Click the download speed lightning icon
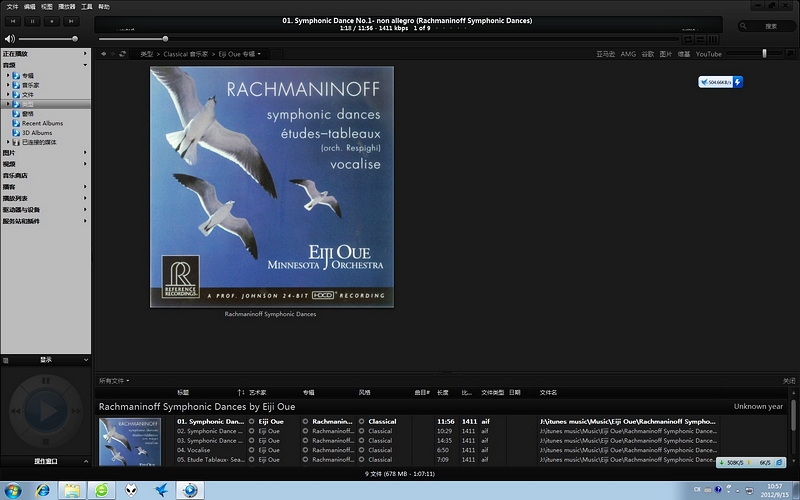The height and width of the screenshot is (500, 800). tap(738, 82)
